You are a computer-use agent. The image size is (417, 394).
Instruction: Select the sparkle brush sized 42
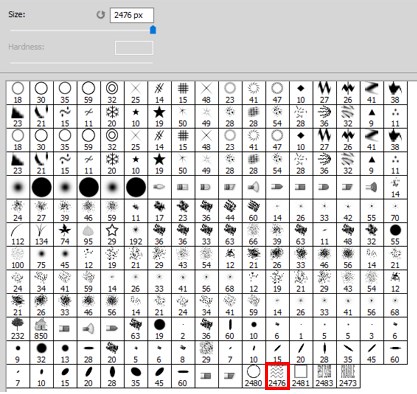[x=348, y=211]
